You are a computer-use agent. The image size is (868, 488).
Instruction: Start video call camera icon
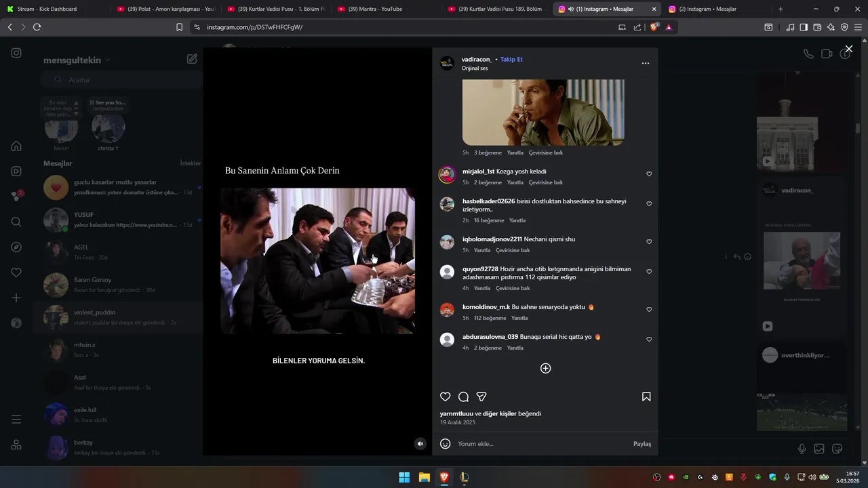click(x=827, y=54)
